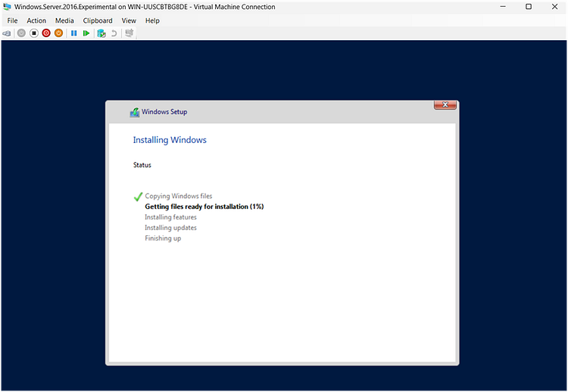Image resolution: width=568 pixels, height=392 pixels.
Task: Click the 'Finishing up' status line
Action: click(163, 238)
